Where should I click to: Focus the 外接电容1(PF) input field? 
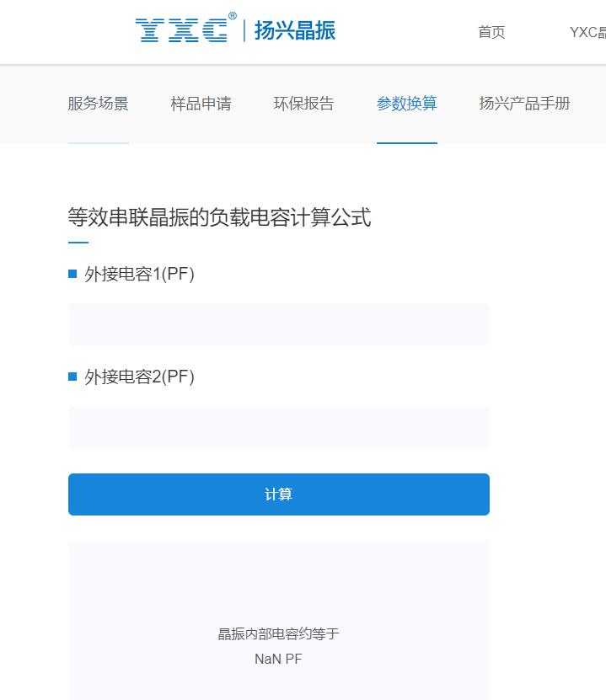click(278, 324)
